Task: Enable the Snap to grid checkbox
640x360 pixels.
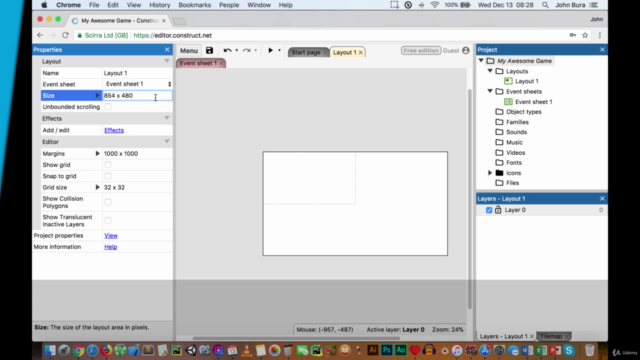Action: [x=108, y=176]
